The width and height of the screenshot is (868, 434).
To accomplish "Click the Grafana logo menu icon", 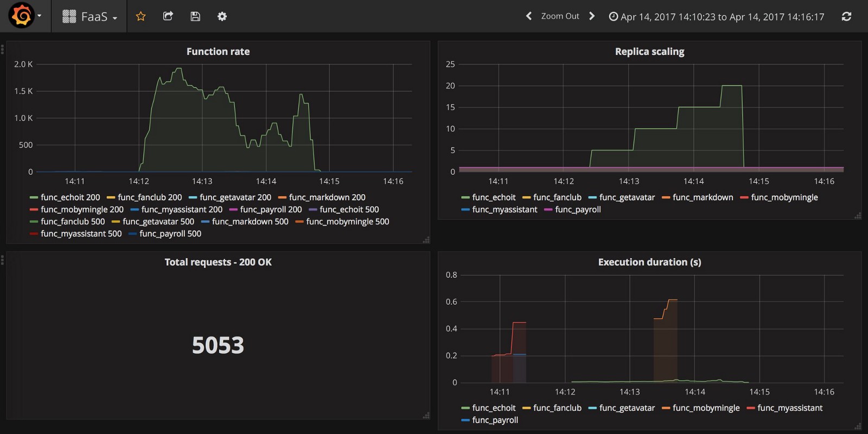I will (22, 16).
